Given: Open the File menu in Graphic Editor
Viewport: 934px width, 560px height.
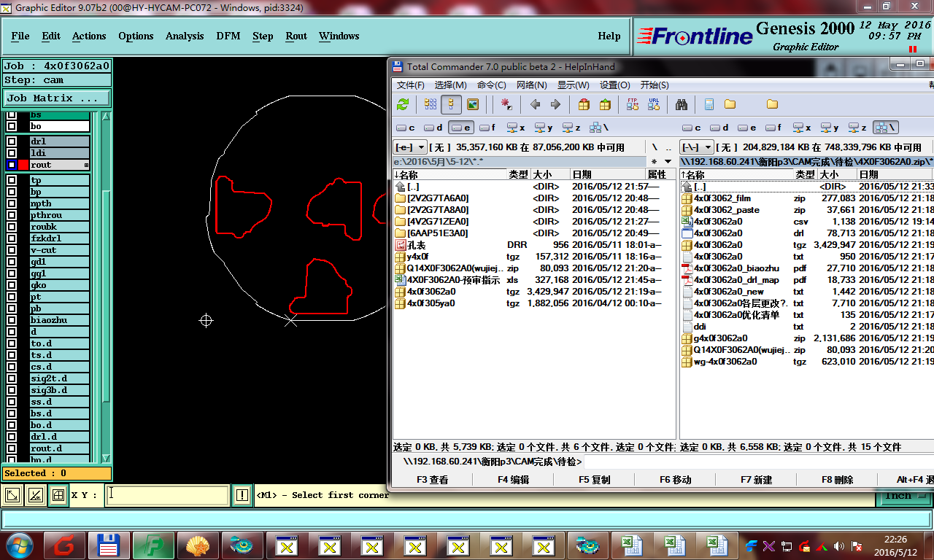Looking at the screenshot, I should click(x=20, y=36).
